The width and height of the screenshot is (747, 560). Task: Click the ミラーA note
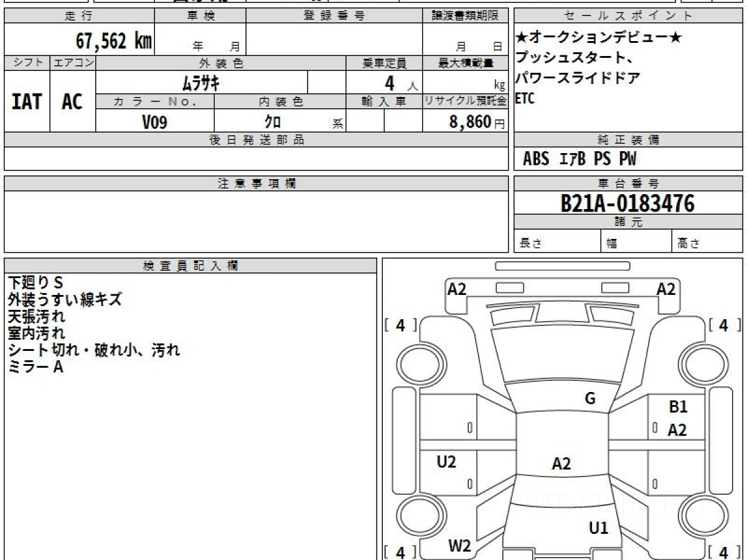click(35, 367)
